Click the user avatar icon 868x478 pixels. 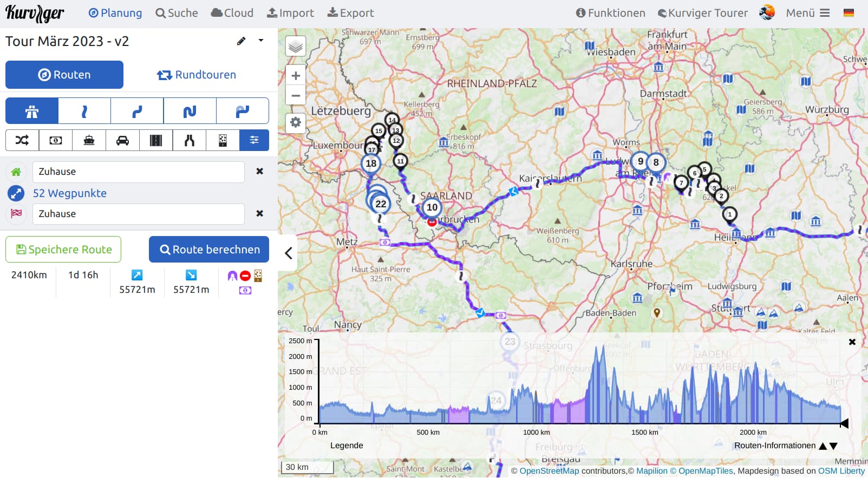pyautogui.click(x=767, y=12)
